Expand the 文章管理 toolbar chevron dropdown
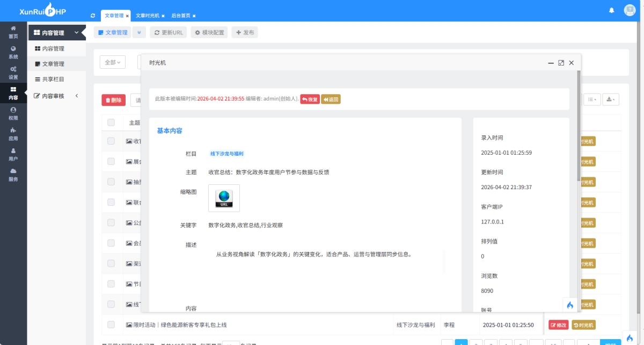 click(x=139, y=32)
